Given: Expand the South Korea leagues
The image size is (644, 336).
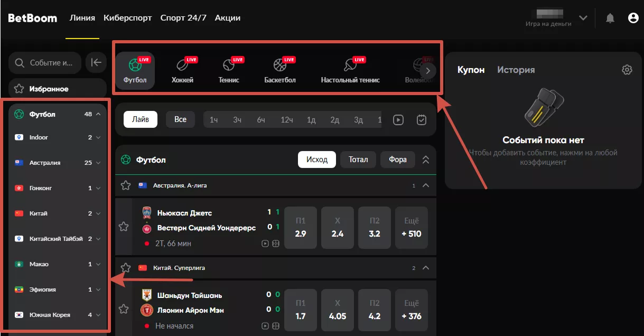Looking at the screenshot, I should [98, 315].
